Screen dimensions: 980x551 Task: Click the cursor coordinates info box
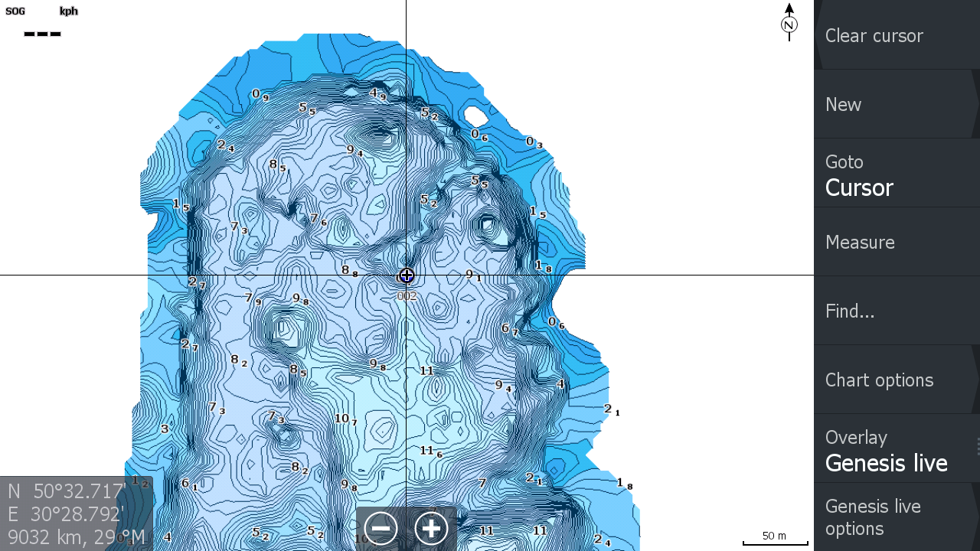tap(76, 514)
